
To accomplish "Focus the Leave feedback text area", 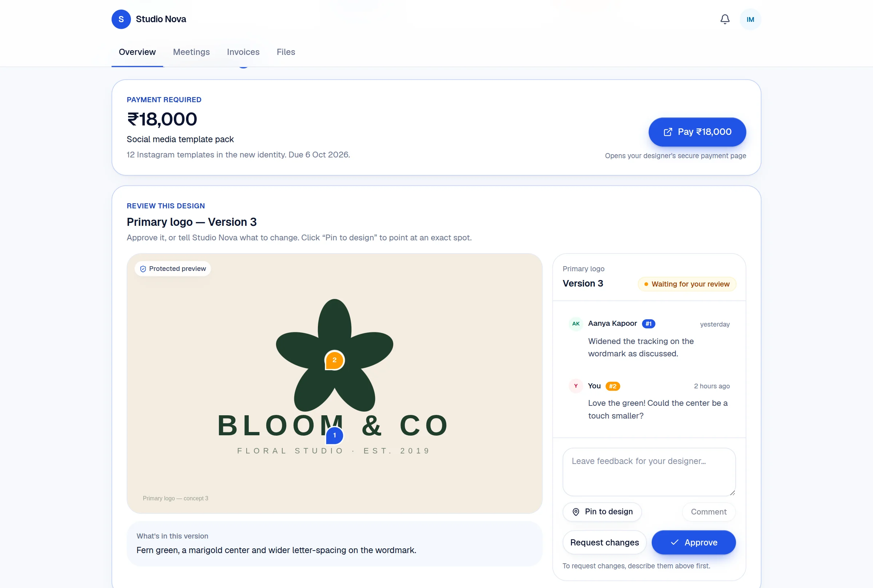I will tap(649, 472).
